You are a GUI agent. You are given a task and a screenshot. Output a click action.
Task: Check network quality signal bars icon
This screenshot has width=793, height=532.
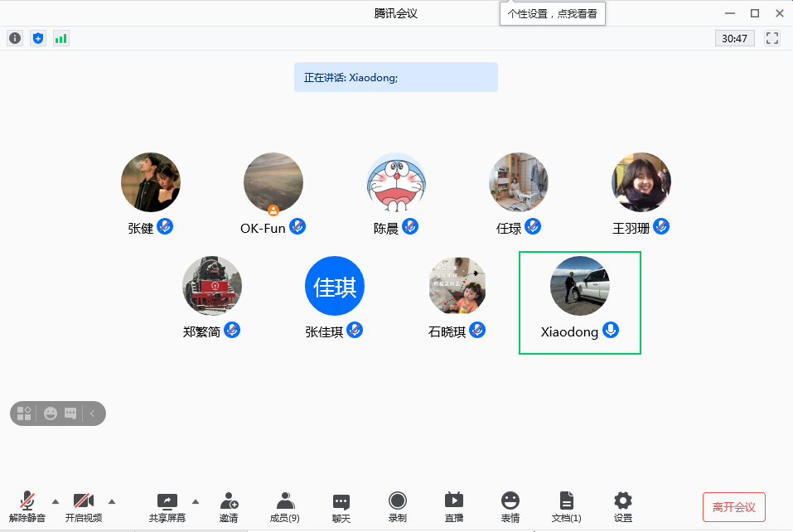point(60,37)
